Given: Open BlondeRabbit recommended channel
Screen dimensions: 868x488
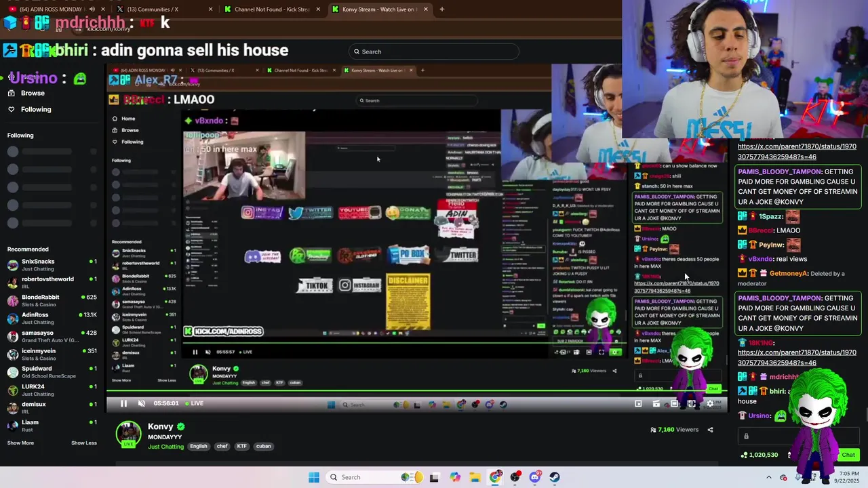Looking at the screenshot, I should click(x=52, y=300).
